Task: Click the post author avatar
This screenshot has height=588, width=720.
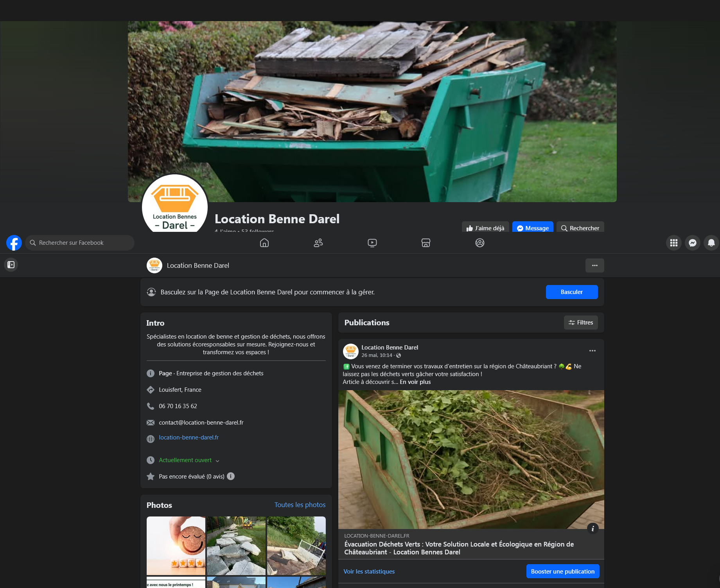Action: click(x=351, y=351)
